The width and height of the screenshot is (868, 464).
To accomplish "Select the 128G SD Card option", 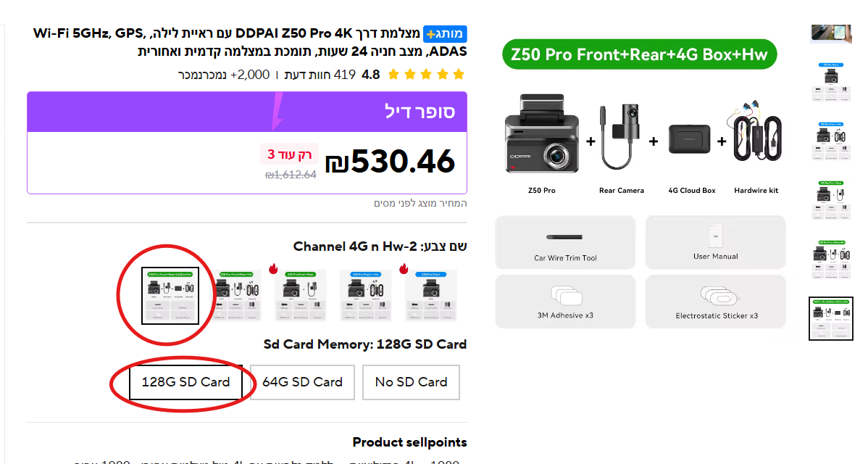I will pos(185,382).
